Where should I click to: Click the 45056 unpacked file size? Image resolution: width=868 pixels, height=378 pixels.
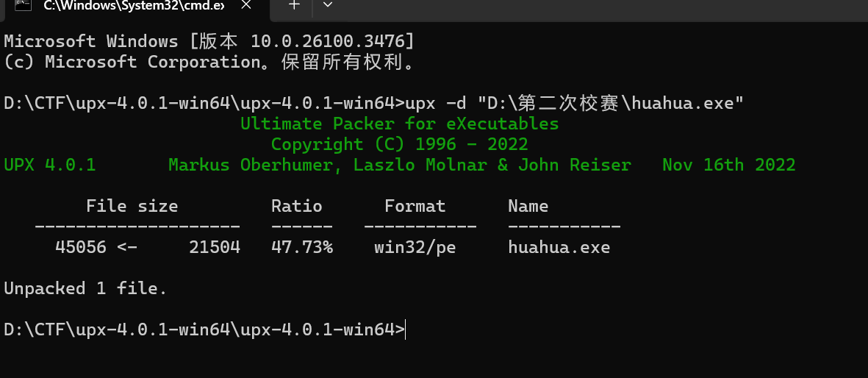click(81, 247)
